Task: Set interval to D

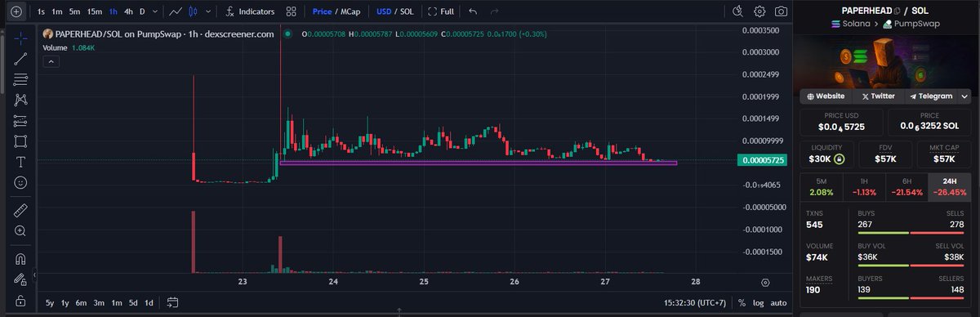Action: pos(142,12)
